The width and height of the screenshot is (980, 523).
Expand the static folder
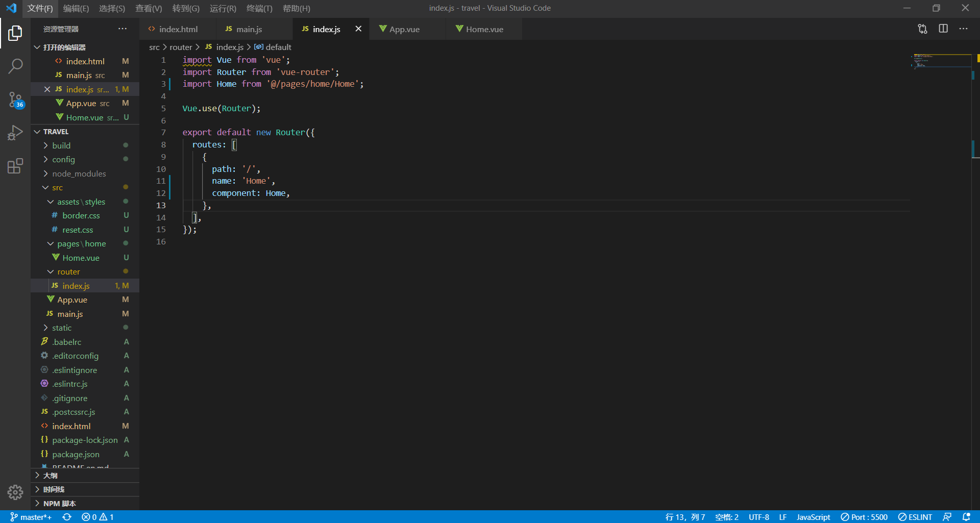click(x=85, y=328)
